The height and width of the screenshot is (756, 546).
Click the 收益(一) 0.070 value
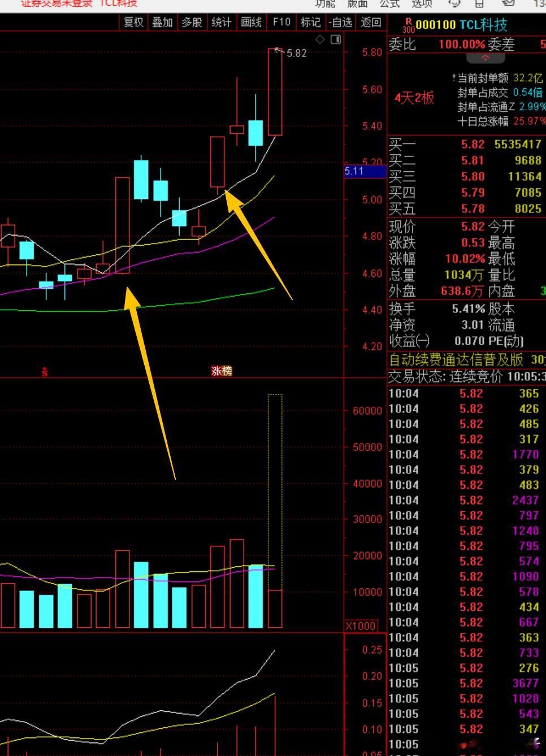pos(470,341)
